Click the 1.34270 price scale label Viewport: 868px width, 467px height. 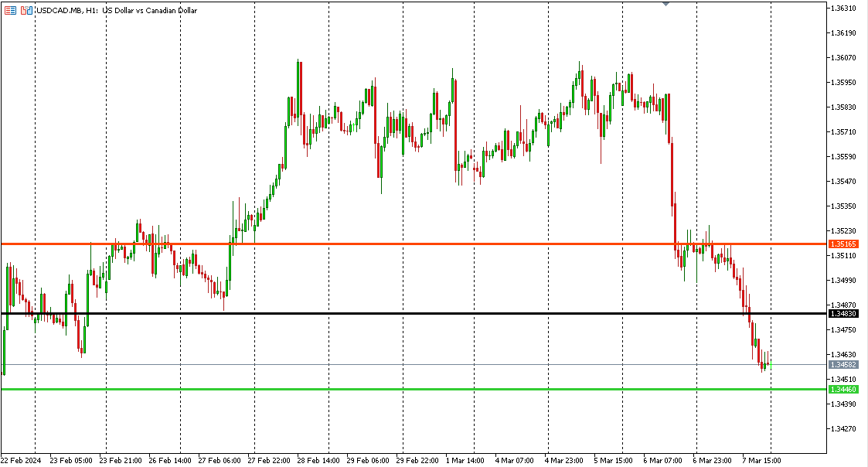(842, 428)
